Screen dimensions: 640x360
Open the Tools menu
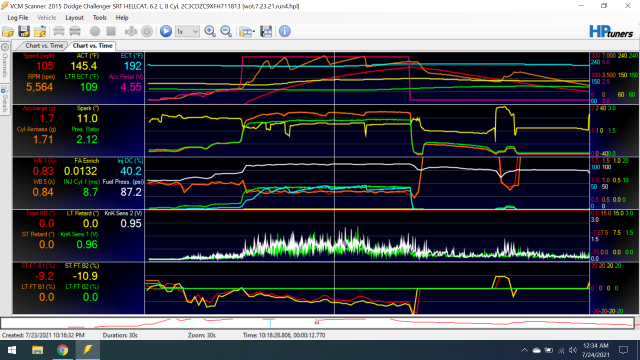[x=99, y=18]
